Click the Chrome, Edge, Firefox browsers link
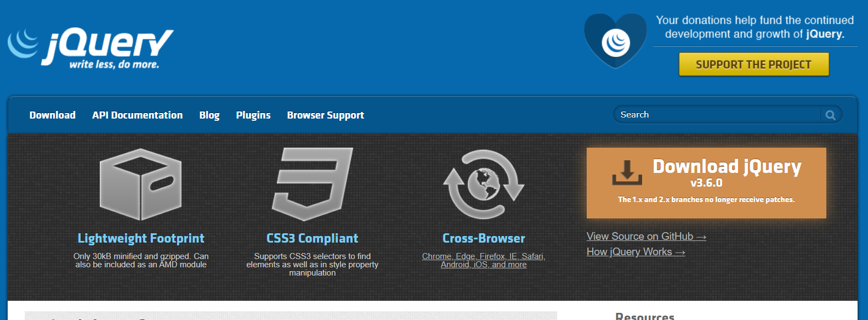The height and width of the screenshot is (320, 868). coord(484,260)
